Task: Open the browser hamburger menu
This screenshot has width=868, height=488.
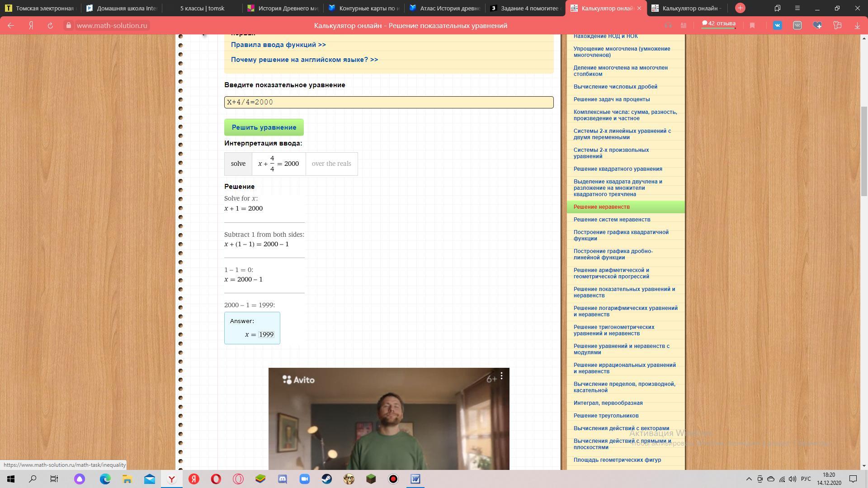Action: [x=797, y=8]
